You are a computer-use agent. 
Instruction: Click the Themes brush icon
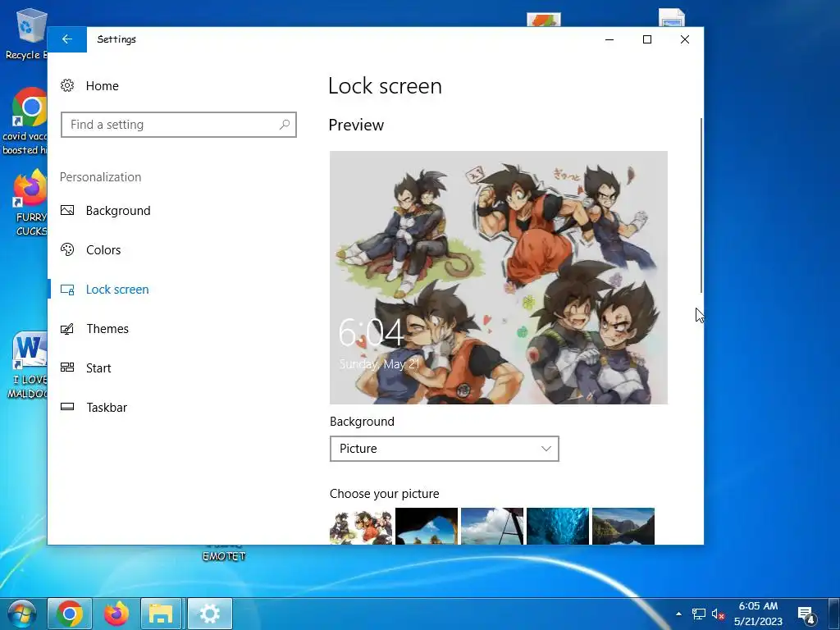coord(67,328)
